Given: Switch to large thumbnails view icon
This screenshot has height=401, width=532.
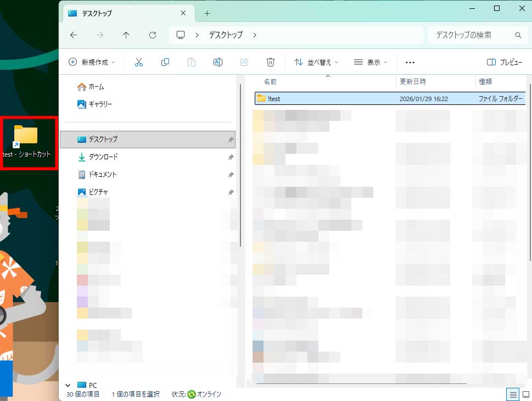Looking at the screenshot, I should coord(525,394).
